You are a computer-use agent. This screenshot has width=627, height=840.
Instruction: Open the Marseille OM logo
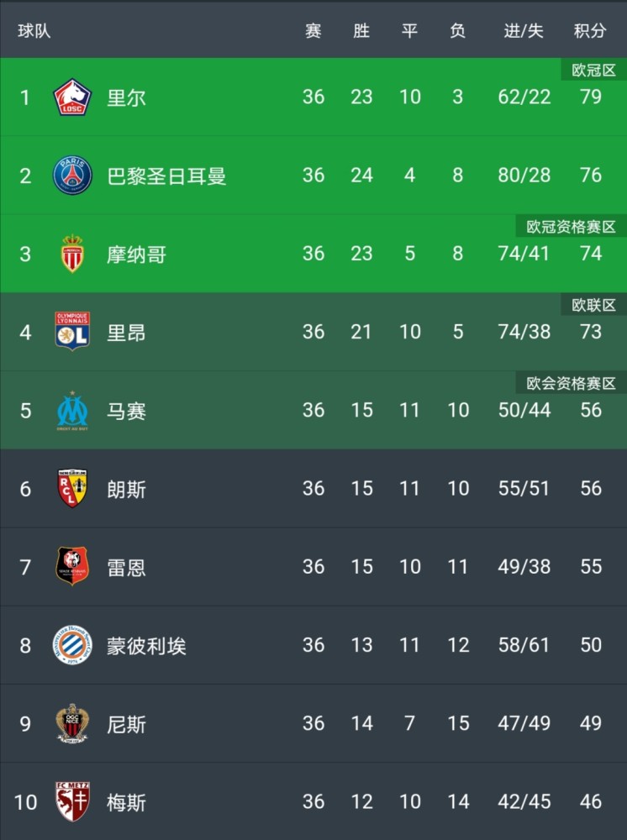pyautogui.click(x=72, y=411)
